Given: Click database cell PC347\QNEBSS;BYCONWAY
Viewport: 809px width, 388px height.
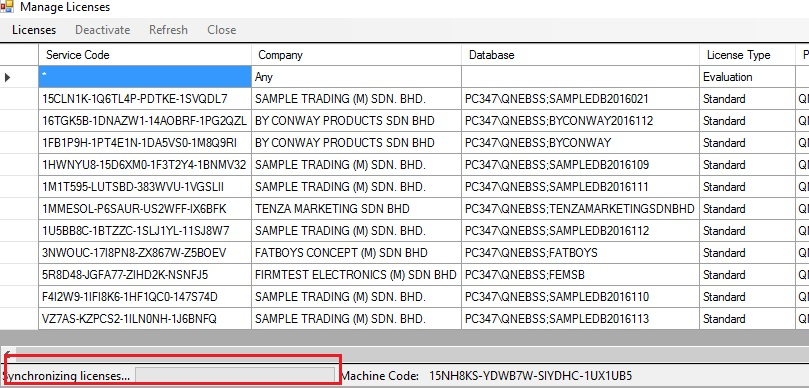Looking at the screenshot, I should [x=580, y=143].
